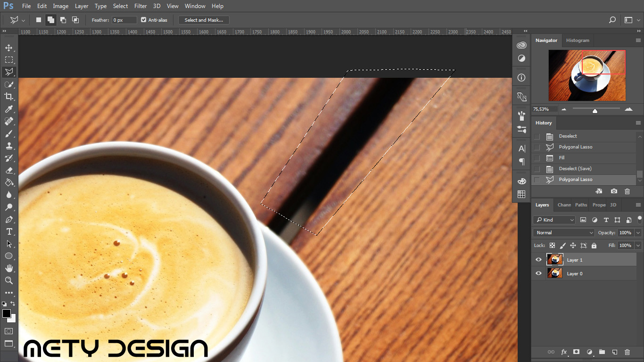Screen dimensions: 644x362
Task: Open the Filter menu
Action: point(140,6)
